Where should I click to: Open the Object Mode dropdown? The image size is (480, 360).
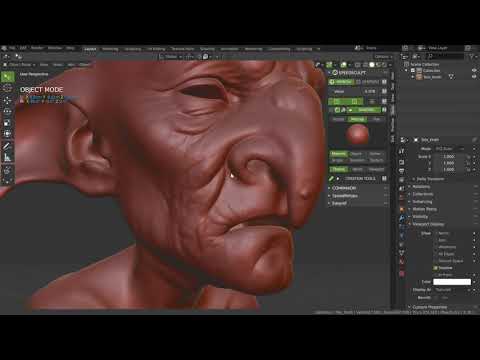pos(19,65)
